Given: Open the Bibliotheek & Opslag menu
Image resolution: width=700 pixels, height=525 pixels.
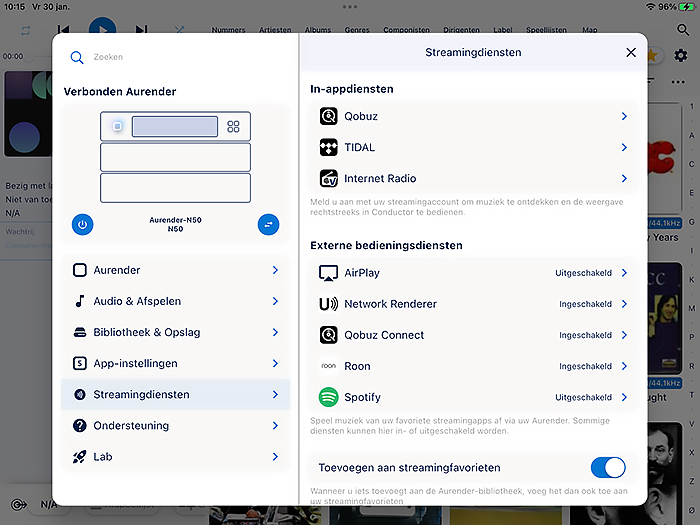Looking at the screenshot, I should [175, 332].
